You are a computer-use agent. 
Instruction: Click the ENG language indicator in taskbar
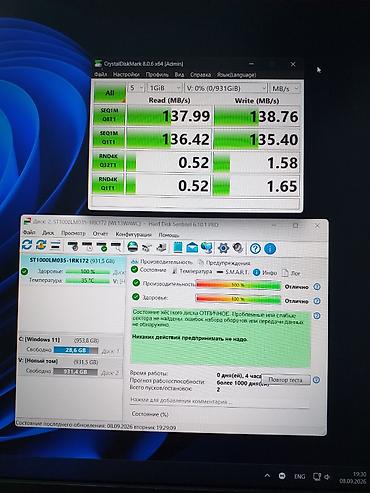(300, 476)
